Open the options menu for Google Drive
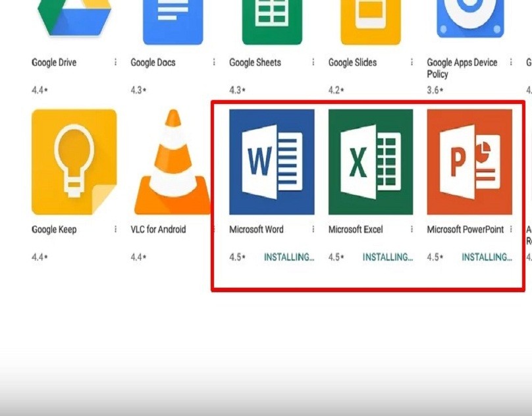532x416 pixels. [x=116, y=62]
